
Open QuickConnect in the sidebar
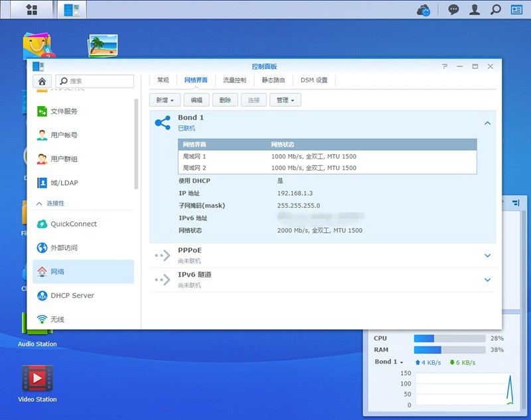pyautogui.click(x=73, y=224)
